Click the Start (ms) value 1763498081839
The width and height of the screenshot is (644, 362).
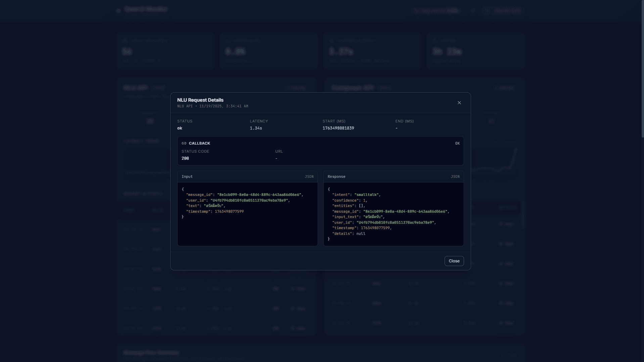pos(338,128)
